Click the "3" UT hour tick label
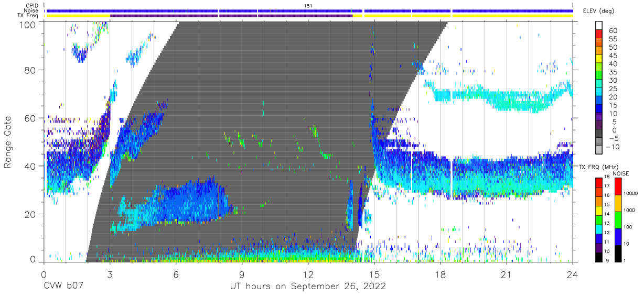Image resolution: width=644 pixels, height=297 pixels. pos(110,274)
